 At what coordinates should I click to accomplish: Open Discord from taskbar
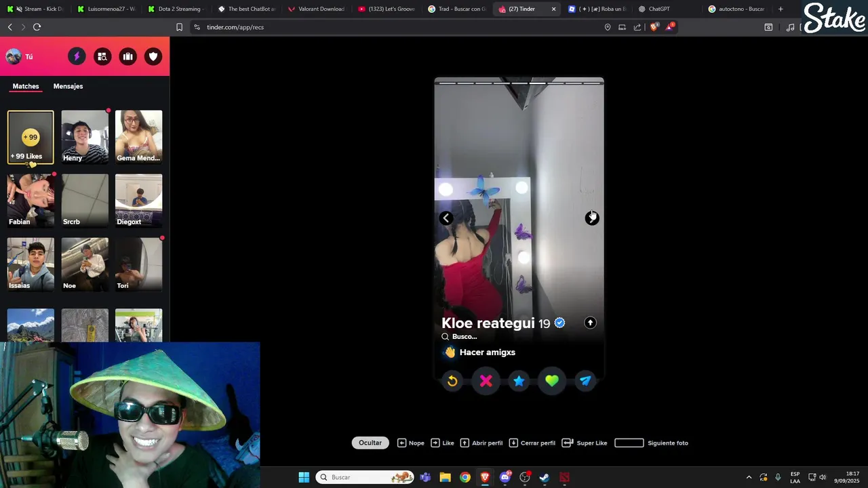(505, 477)
